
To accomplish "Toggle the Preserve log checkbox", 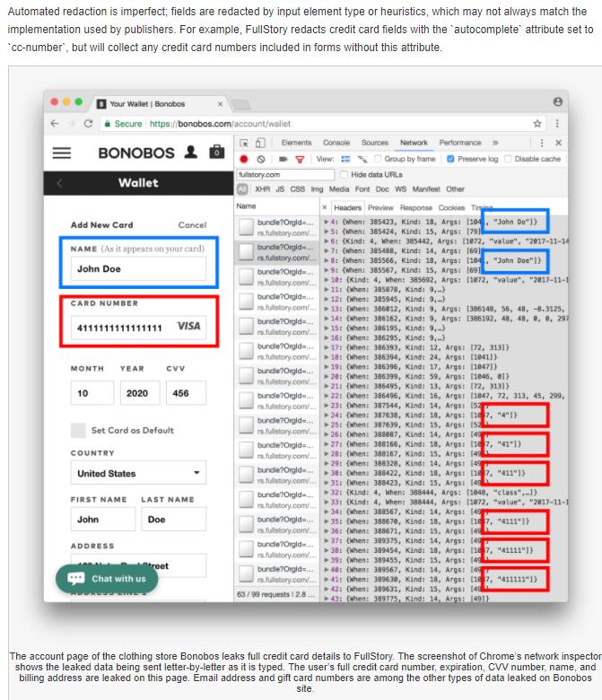I will [450, 159].
